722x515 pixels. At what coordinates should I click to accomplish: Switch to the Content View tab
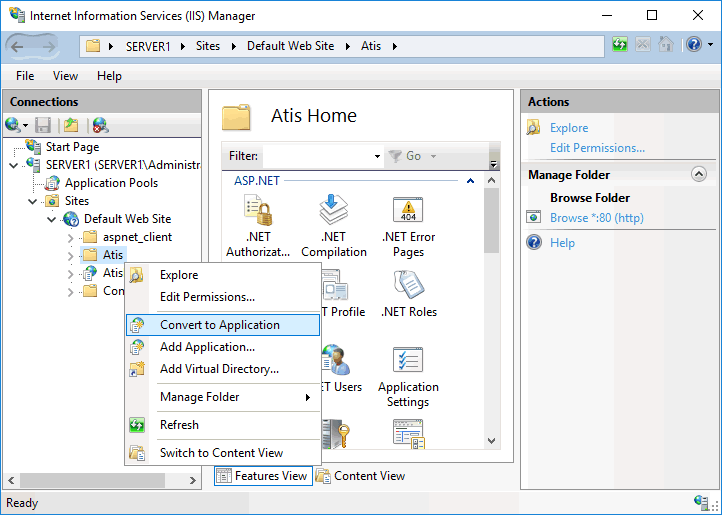click(x=361, y=476)
